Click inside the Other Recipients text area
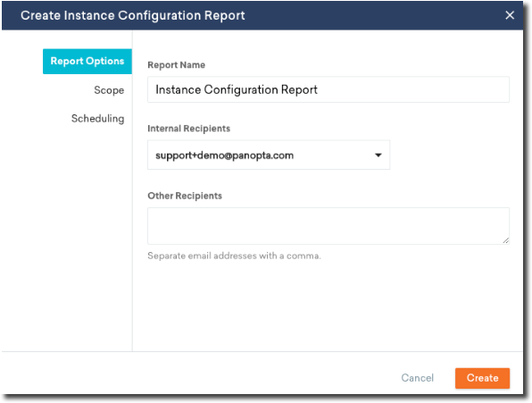The width and height of the screenshot is (532, 403). (328, 226)
